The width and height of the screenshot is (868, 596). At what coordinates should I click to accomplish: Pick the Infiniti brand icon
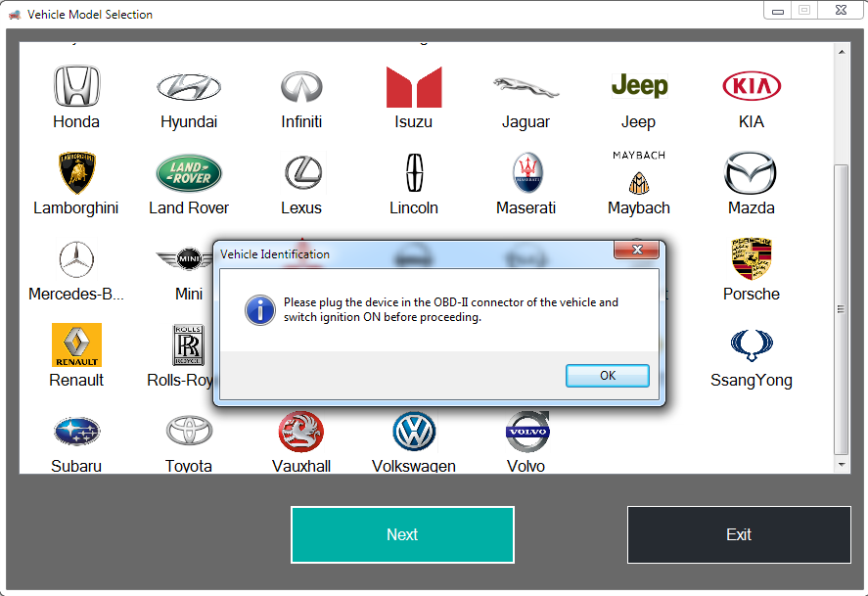coord(301,87)
